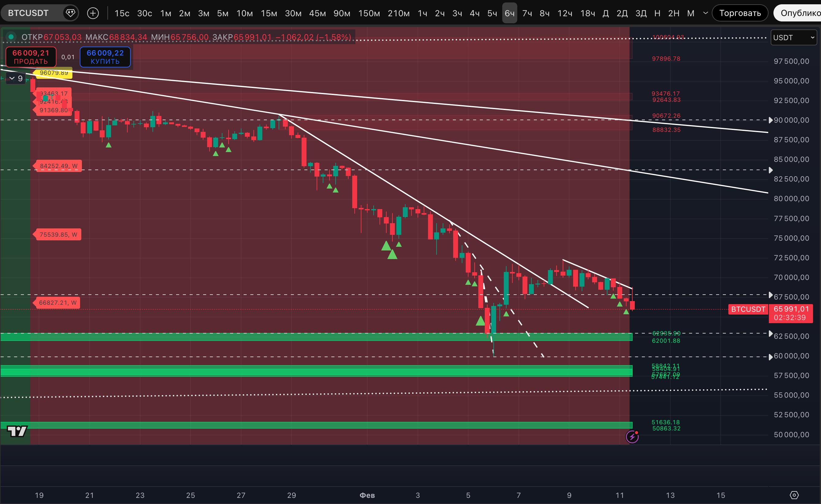821x504 pixels.
Task: Select the 15м timeframe tab
Action: [x=268, y=13]
